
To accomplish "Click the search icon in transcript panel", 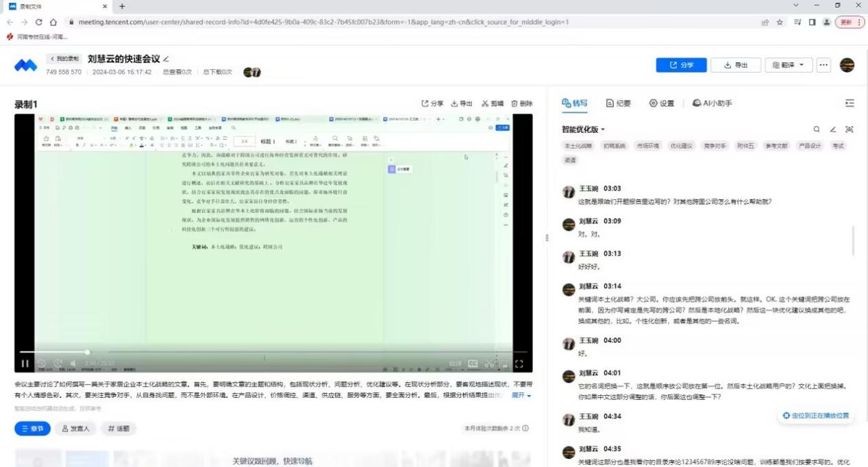I will click(x=817, y=129).
